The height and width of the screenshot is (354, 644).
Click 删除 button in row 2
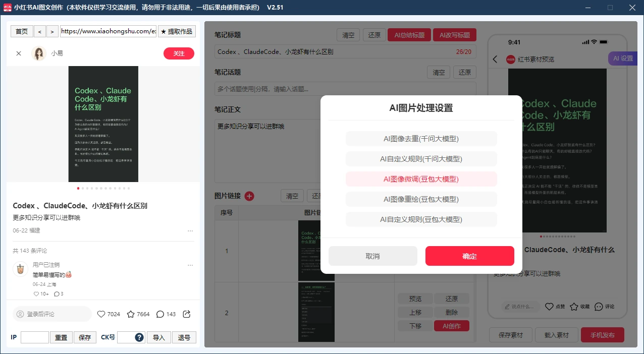pyautogui.click(x=452, y=312)
